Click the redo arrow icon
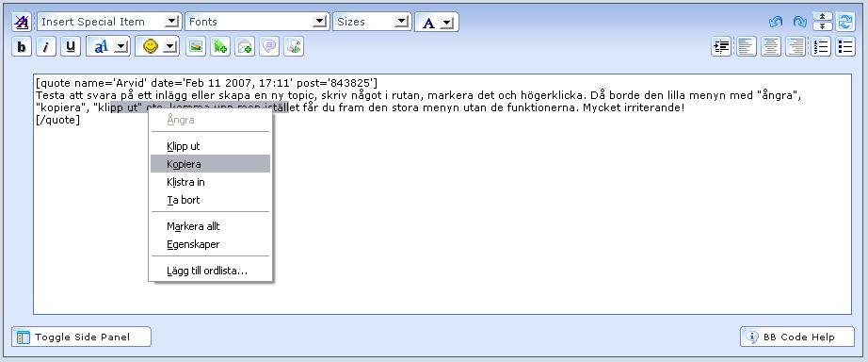 click(x=799, y=22)
